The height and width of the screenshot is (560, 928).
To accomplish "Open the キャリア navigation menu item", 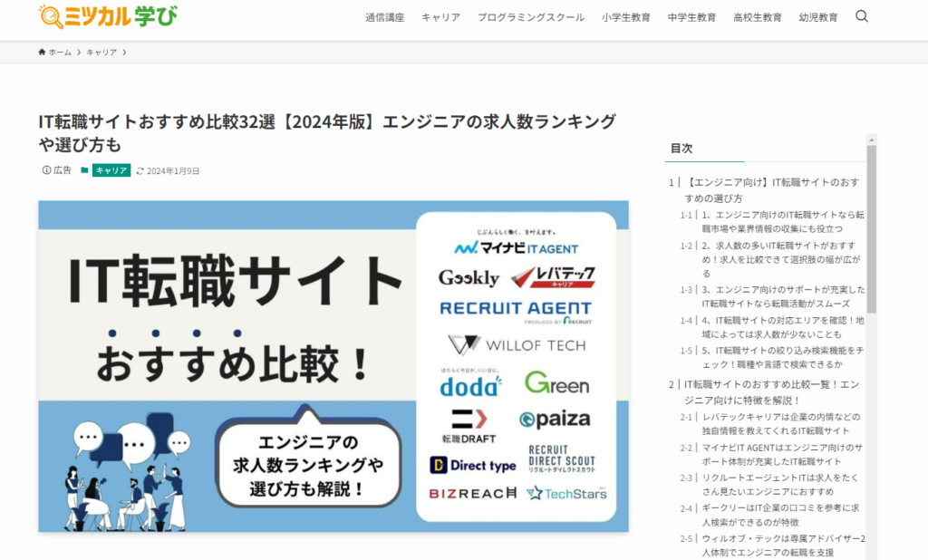I will pyautogui.click(x=441, y=17).
